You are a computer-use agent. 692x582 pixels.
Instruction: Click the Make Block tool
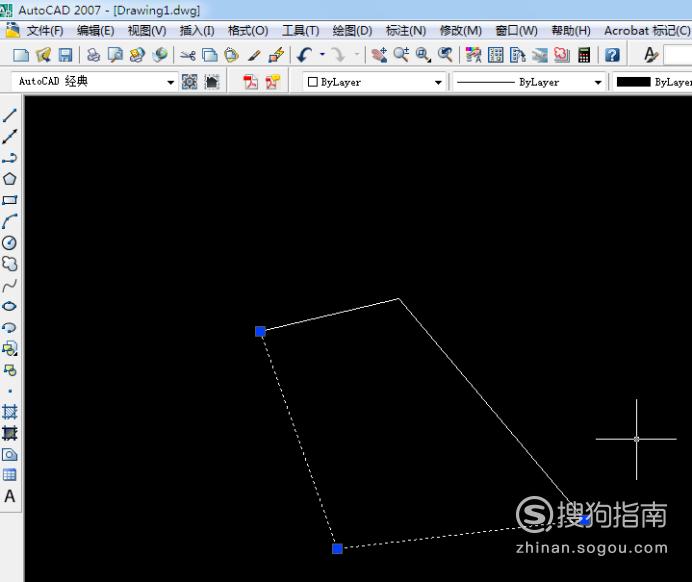(x=9, y=370)
